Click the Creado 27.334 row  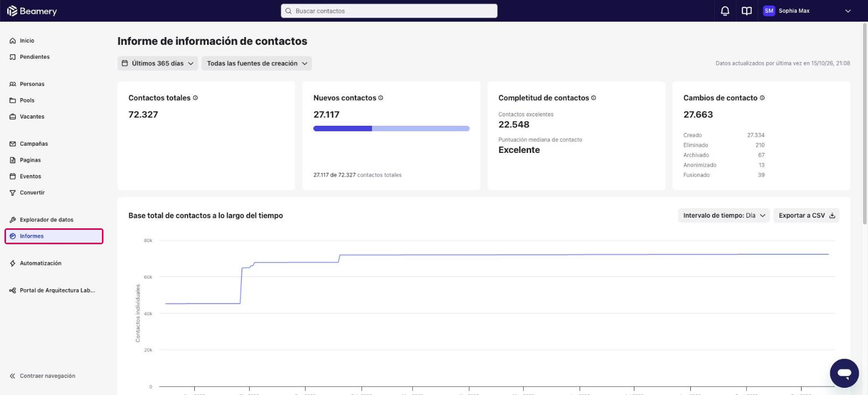[724, 135]
